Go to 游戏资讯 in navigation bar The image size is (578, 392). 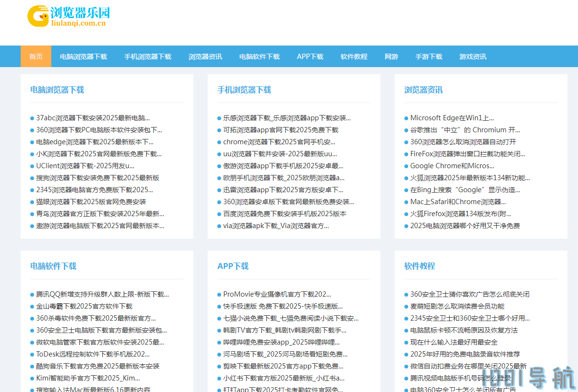coord(473,57)
